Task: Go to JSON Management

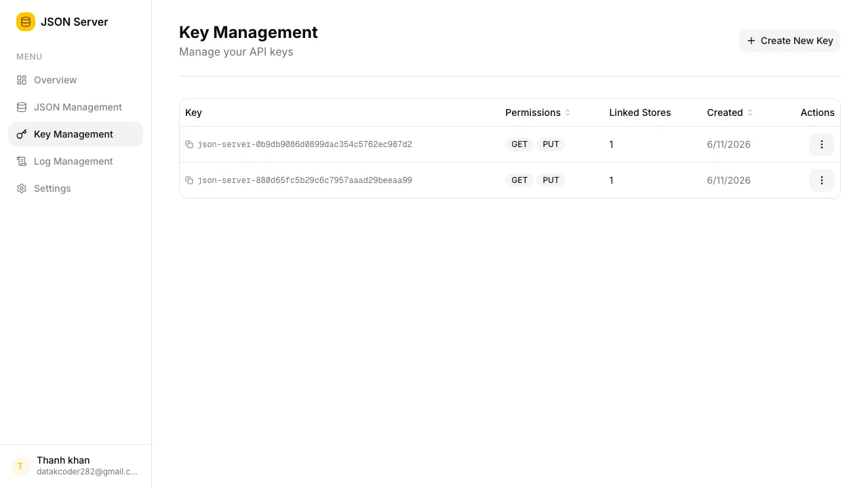Action: 75,107
